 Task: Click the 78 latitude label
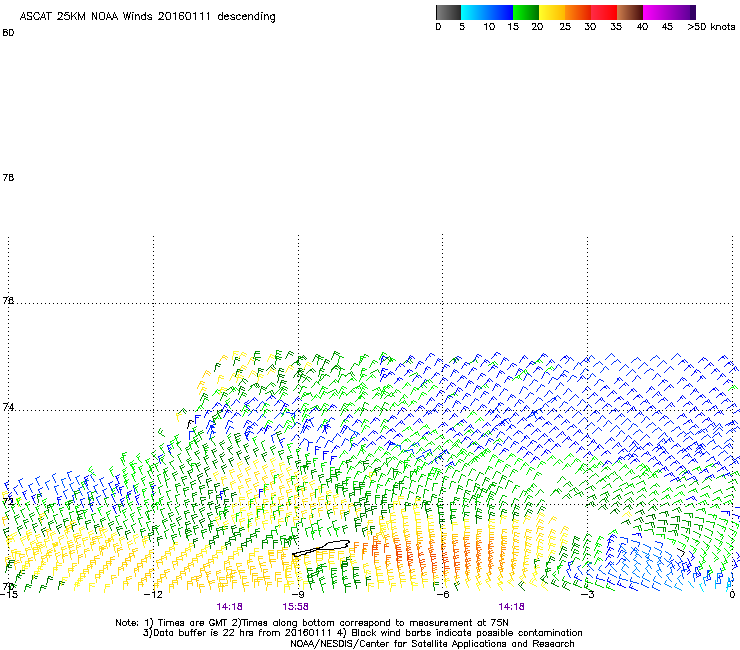click(x=8, y=177)
